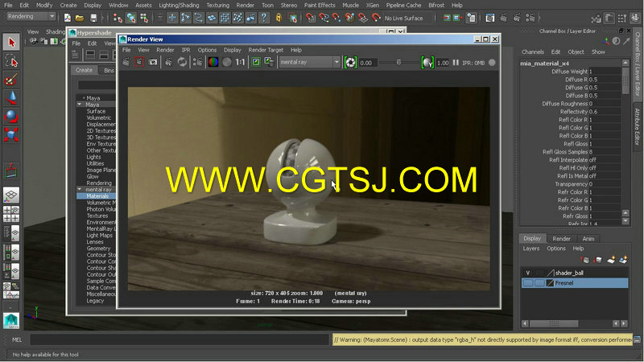644x362 pixels.
Task: Click the lock selection padlock icon
Action: (x=279, y=18)
